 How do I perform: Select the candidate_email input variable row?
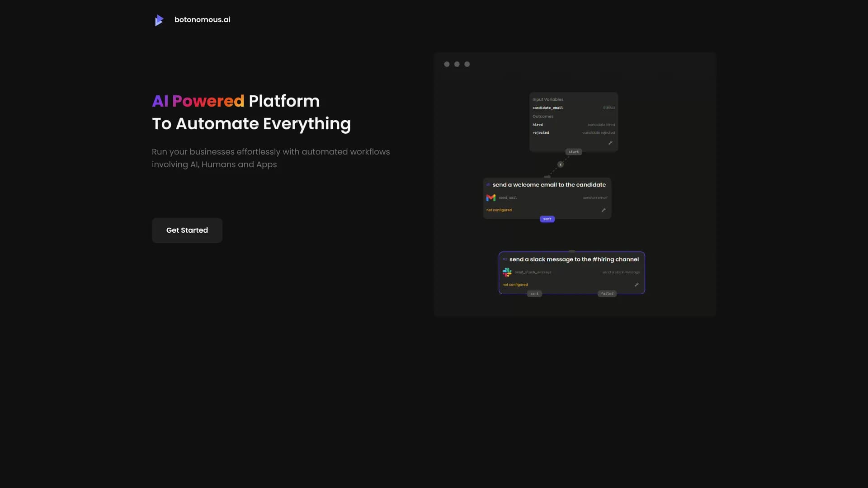click(x=547, y=108)
